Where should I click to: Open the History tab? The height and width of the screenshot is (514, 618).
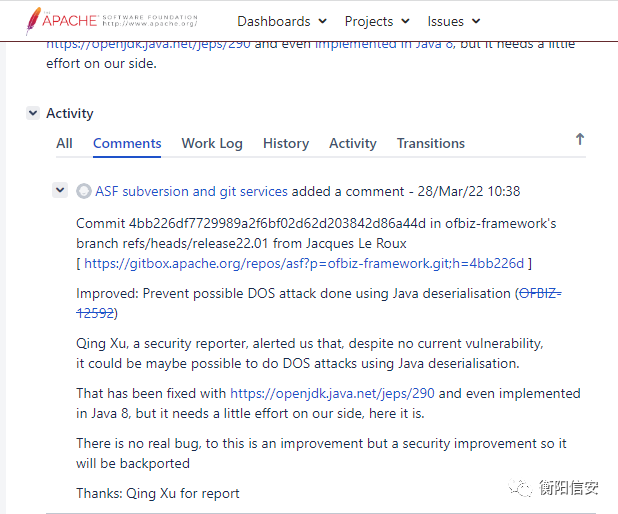coord(286,143)
